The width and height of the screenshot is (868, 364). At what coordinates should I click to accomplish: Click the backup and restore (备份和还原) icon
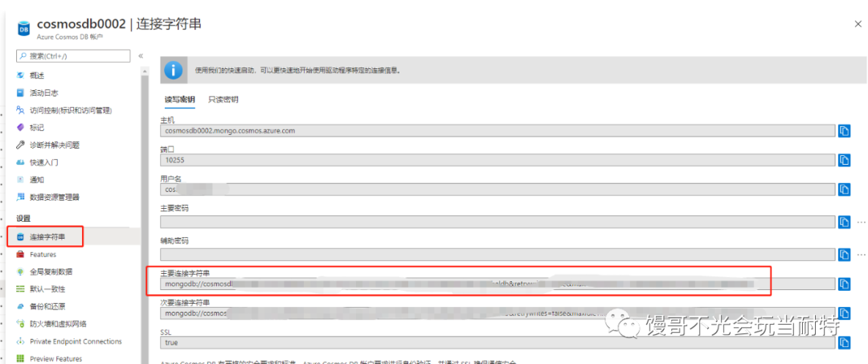(21, 306)
